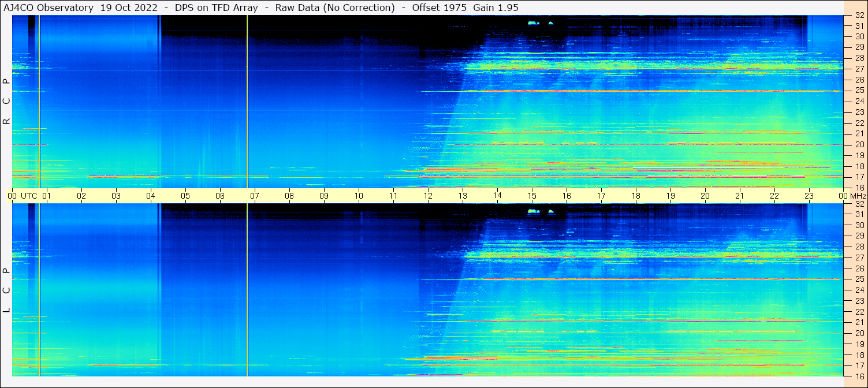Click the yellow vertical marker near 01 UTC in LCP panel
868x388 pixels.
(x=39, y=290)
